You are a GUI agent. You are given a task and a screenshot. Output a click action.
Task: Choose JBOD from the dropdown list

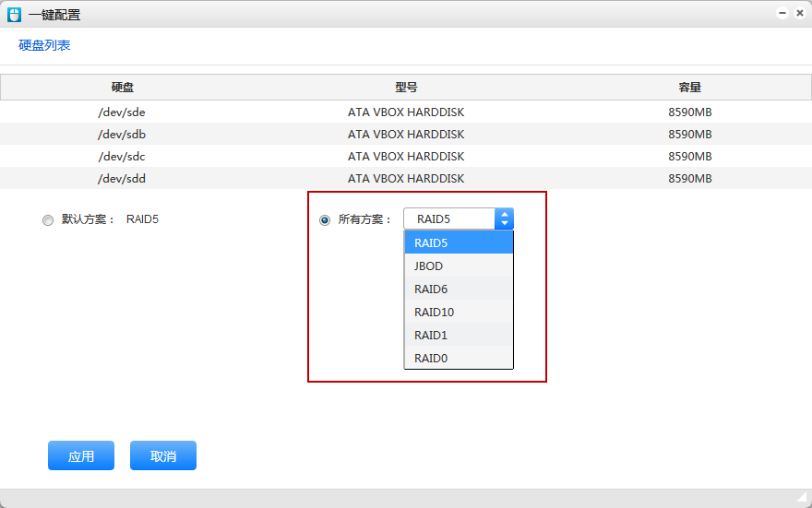click(x=458, y=266)
